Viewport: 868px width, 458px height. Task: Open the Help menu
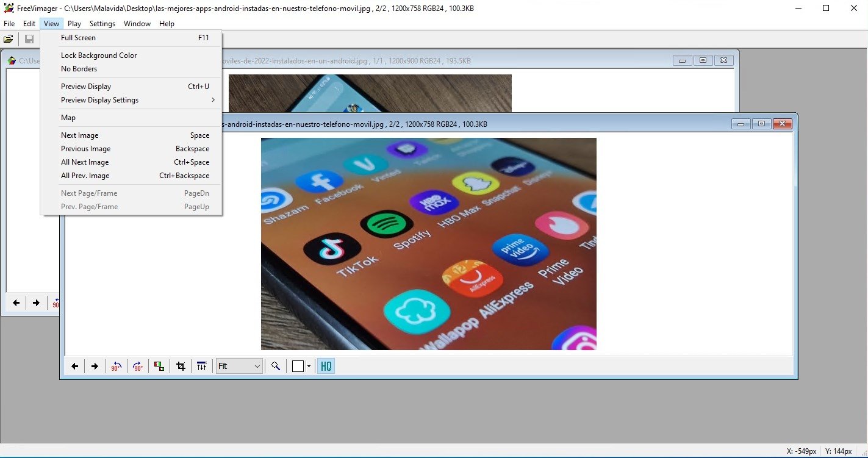(167, 24)
